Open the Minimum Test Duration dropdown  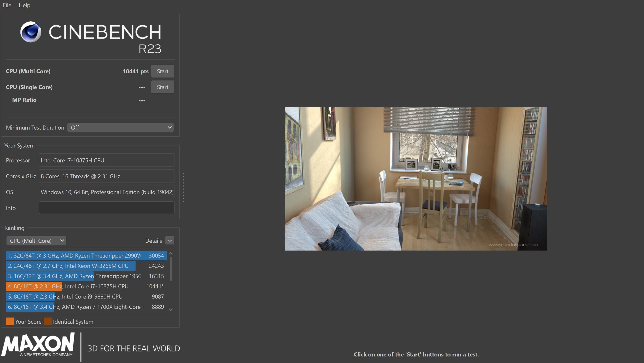(120, 128)
